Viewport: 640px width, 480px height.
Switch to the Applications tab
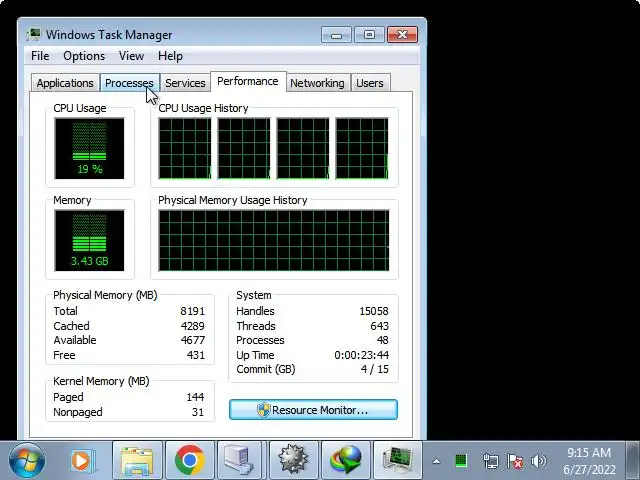click(x=65, y=83)
